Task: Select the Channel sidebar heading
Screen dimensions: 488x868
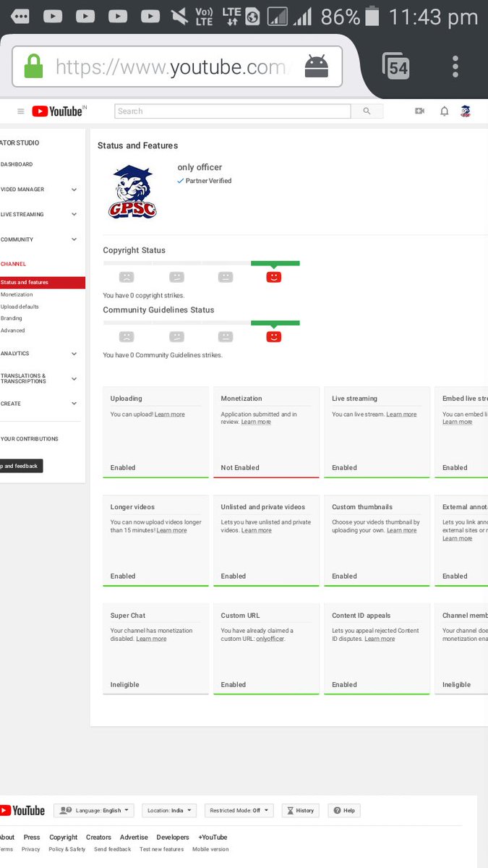Action: (x=13, y=264)
